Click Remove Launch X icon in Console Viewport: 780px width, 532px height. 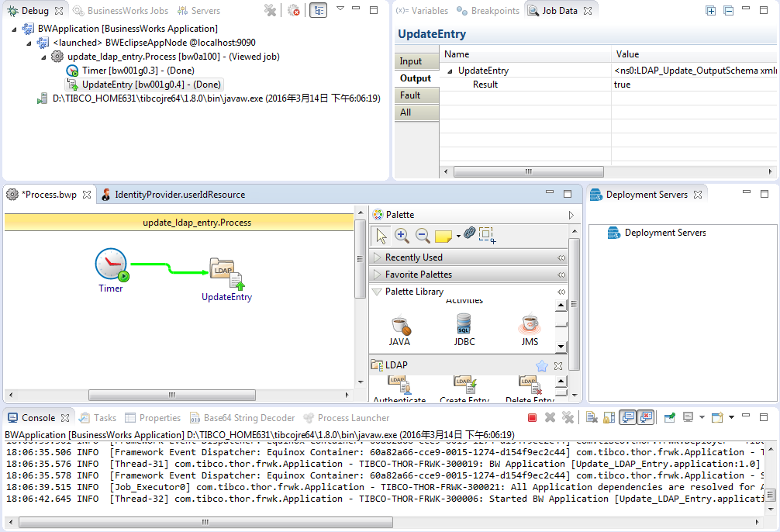550,417
